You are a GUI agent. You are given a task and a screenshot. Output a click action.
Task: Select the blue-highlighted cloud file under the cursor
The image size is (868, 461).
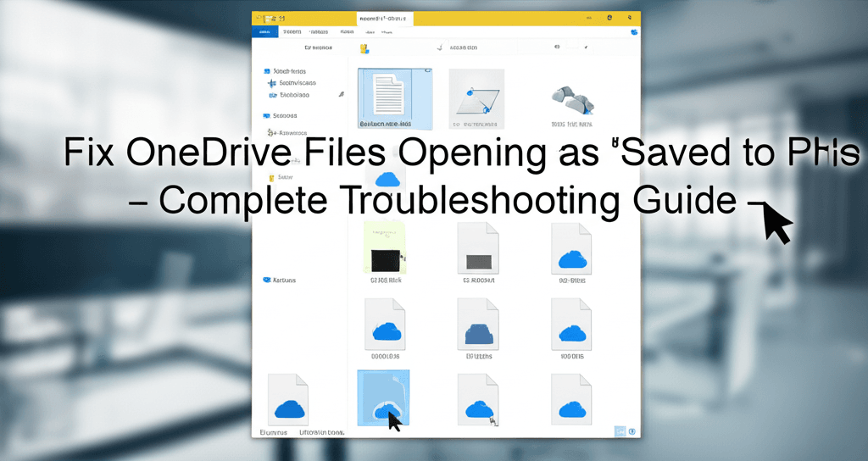[x=384, y=397]
